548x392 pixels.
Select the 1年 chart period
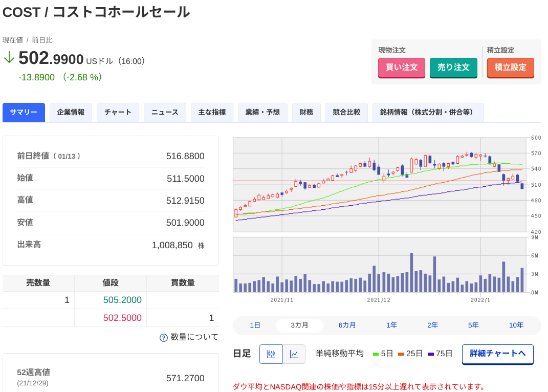[x=391, y=325]
